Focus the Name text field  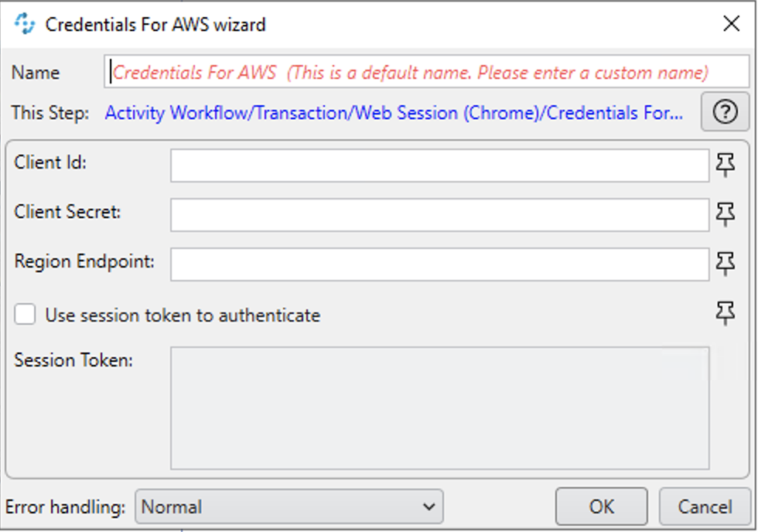point(426,73)
